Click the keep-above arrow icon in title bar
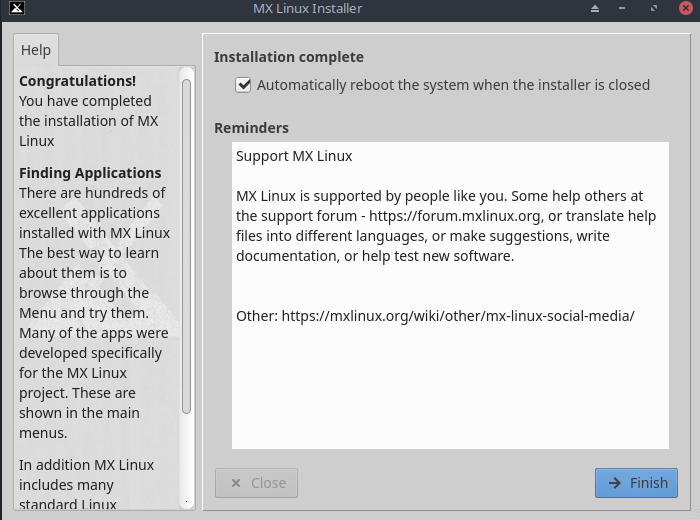 [x=595, y=8]
